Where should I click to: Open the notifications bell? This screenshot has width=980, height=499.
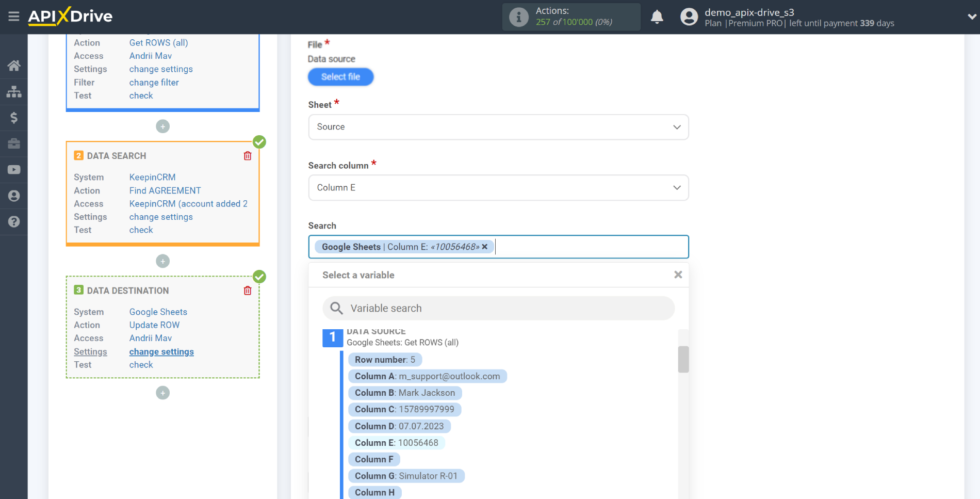pos(657,17)
